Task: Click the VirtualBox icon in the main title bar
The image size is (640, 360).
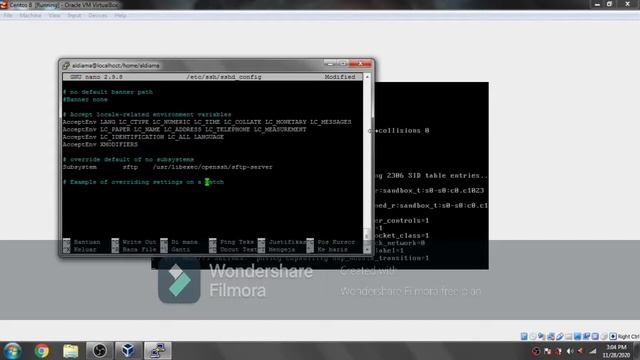Action: click(4, 4)
